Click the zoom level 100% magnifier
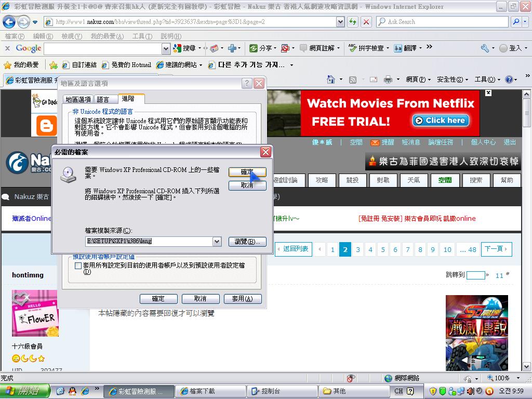Image resolution: width=532 pixels, height=399 pixels. [x=490, y=378]
